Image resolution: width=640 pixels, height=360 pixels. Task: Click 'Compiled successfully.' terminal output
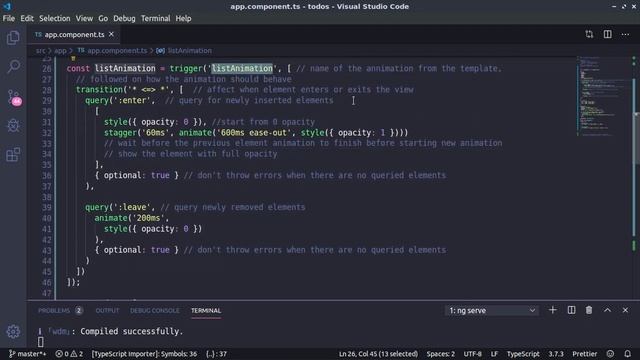[x=131, y=331]
